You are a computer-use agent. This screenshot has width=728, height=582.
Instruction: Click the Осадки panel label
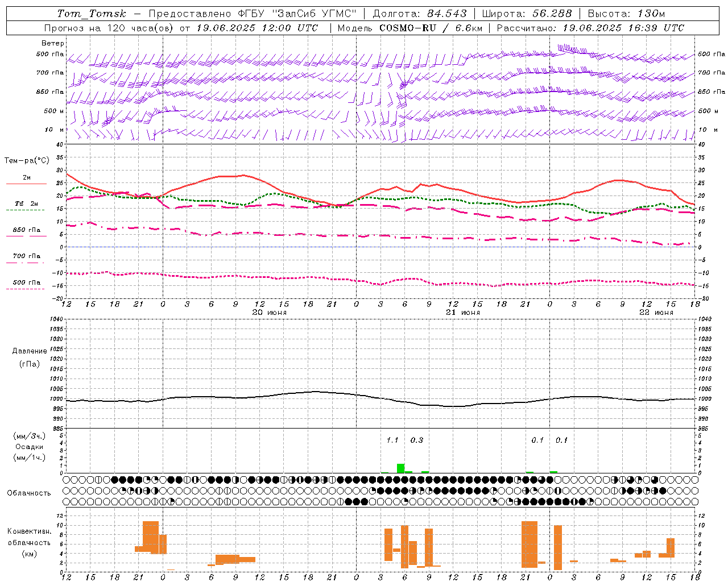[30, 447]
